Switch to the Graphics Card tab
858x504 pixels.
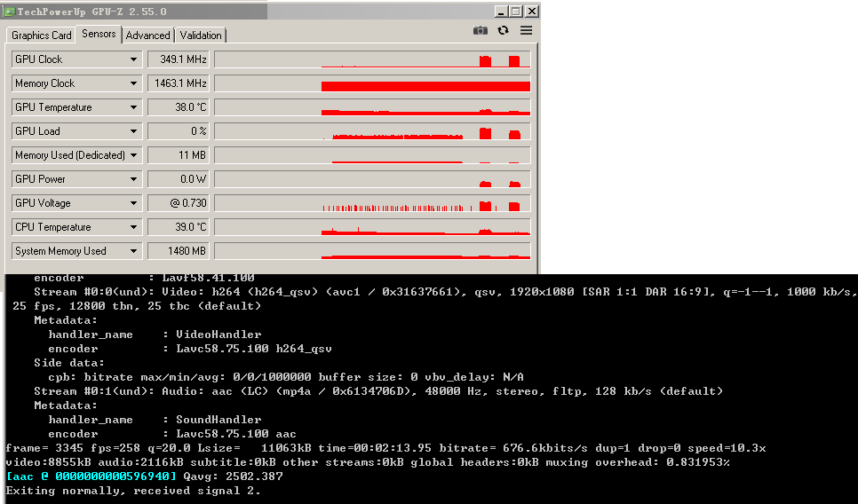point(42,35)
